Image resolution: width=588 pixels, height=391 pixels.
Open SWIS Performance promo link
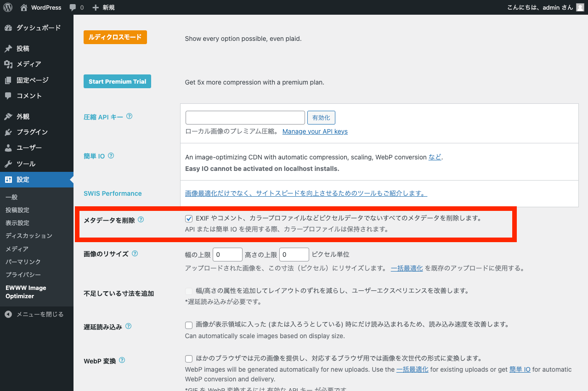click(x=306, y=193)
